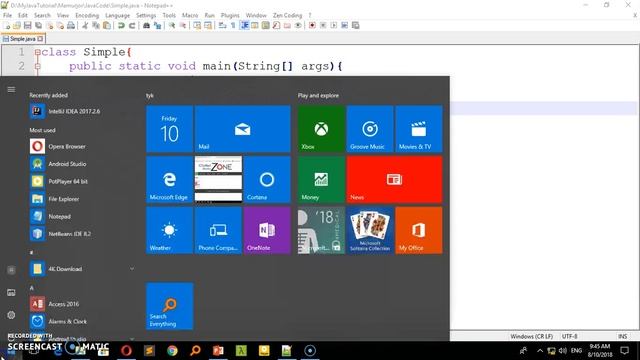This screenshot has height=360, width=640.
Task: Open the Language menu
Action: (x=117, y=15)
